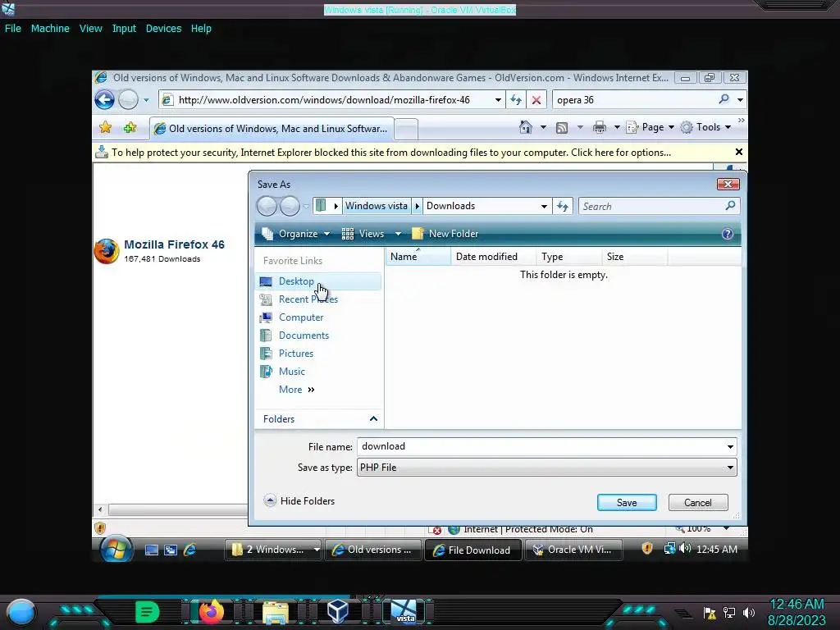Screen dimensions: 840x630
Task: Open VirtualBox View menu
Action: (x=90, y=29)
